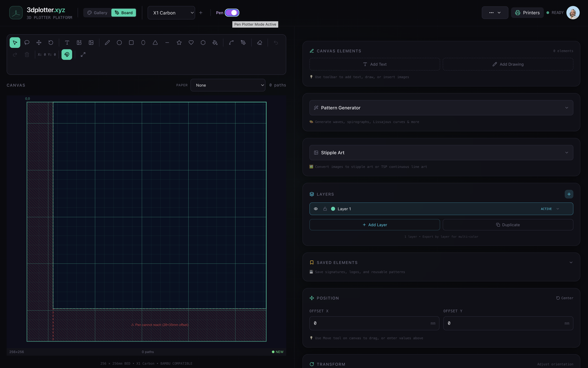Viewport: 588px width, 368px height.
Task: Toggle the Pen plotter mode switch
Action: pos(232,13)
